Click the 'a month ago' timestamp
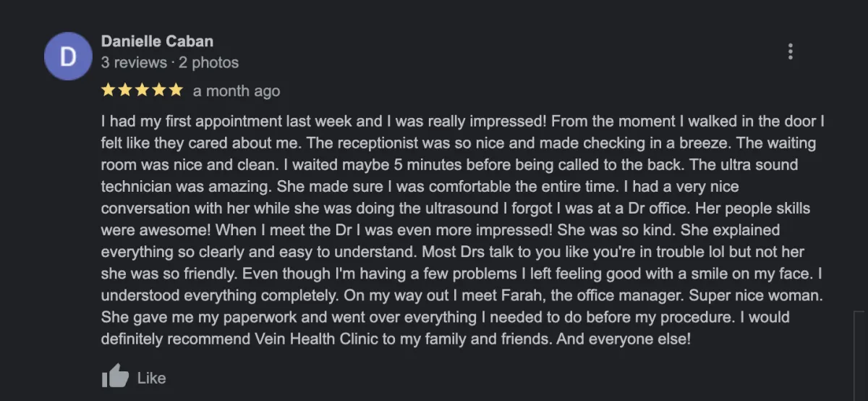 pos(237,91)
